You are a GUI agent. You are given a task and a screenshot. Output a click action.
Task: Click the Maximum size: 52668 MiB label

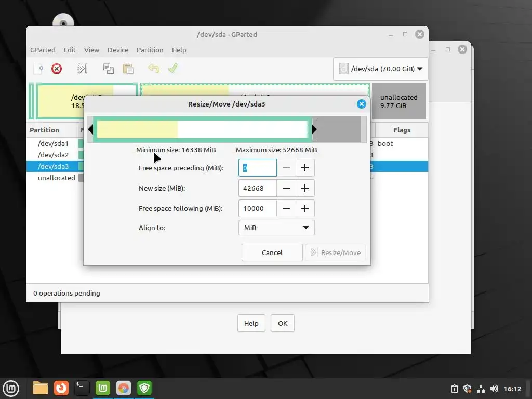(276, 150)
